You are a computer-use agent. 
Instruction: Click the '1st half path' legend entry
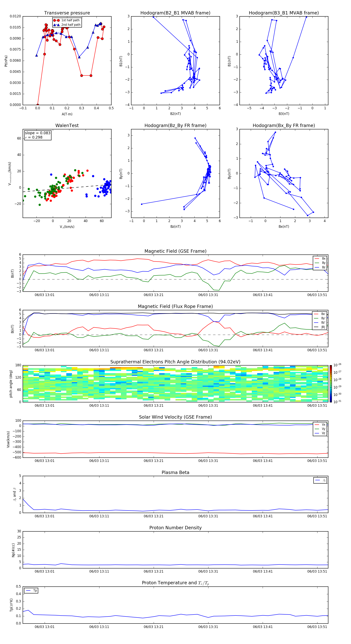[67, 20]
